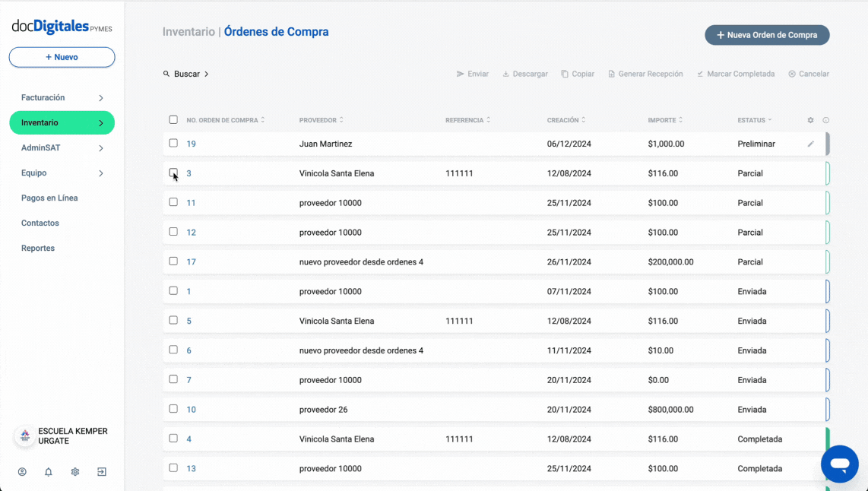Open table column settings gear icon
This screenshot has height=491, width=868.
(x=810, y=120)
